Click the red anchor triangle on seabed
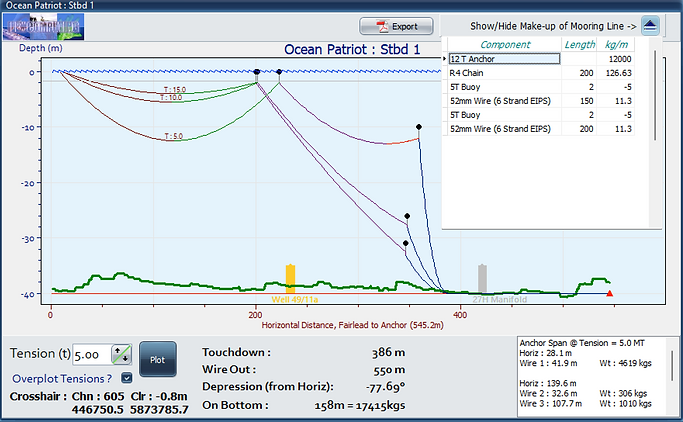The width and height of the screenshot is (683, 422). (x=610, y=293)
